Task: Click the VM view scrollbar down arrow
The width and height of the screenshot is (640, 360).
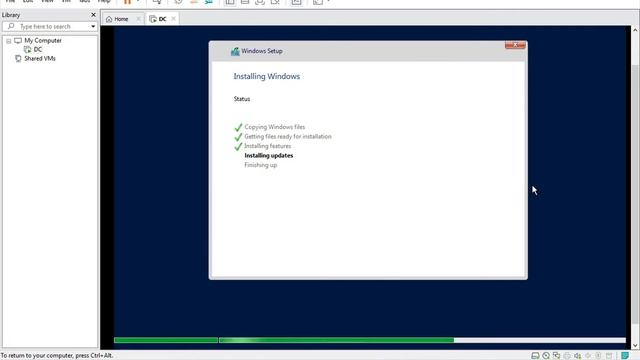Action: (x=635, y=345)
